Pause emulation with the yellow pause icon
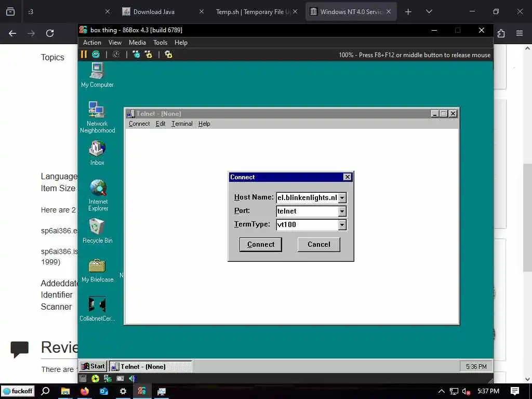 point(84,54)
